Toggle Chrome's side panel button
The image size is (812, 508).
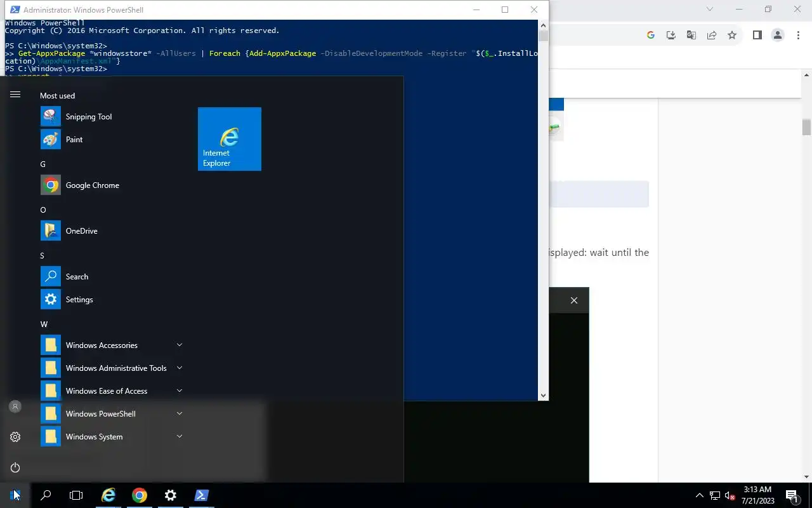[757, 36]
